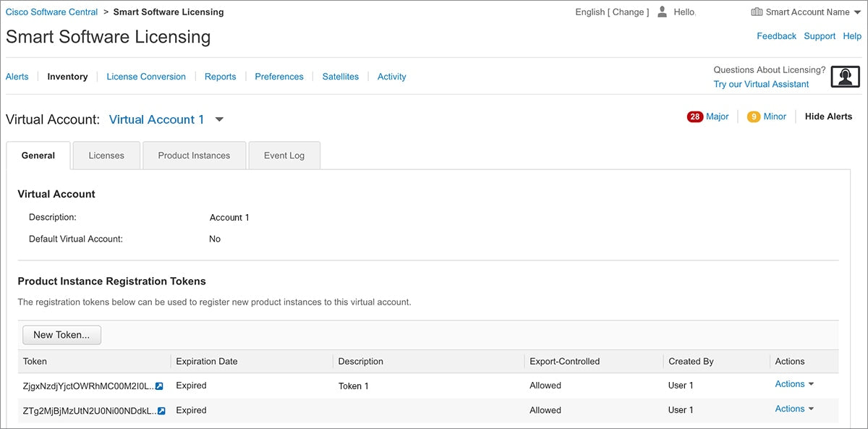Open the user profile icon
The width and height of the screenshot is (868, 429).
coord(661,12)
